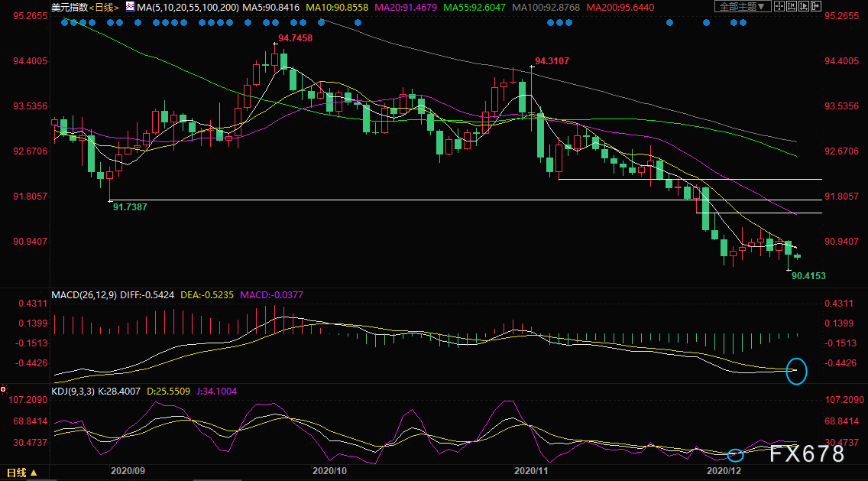868x481 pixels.
Task: Click the blue ellipse marking the MACD crossover
Action: (796, 370)
